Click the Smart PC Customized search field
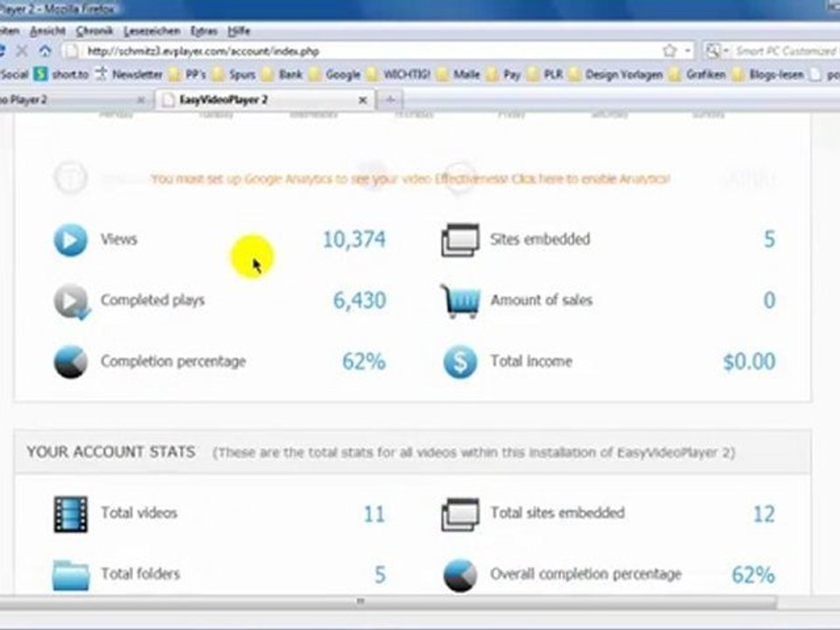This screenshot has height=630, width=840. tap(786, 52)
